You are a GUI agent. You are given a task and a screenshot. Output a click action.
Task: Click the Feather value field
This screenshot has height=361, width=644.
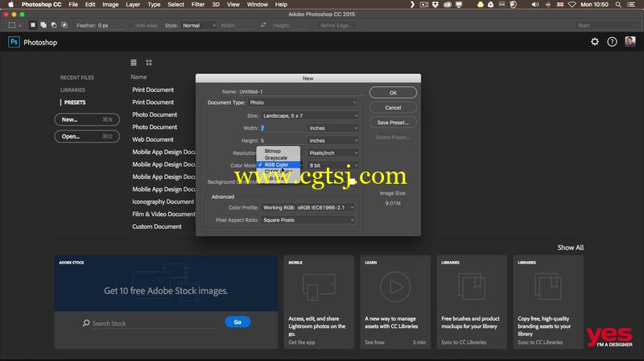(x=110, y=26)
